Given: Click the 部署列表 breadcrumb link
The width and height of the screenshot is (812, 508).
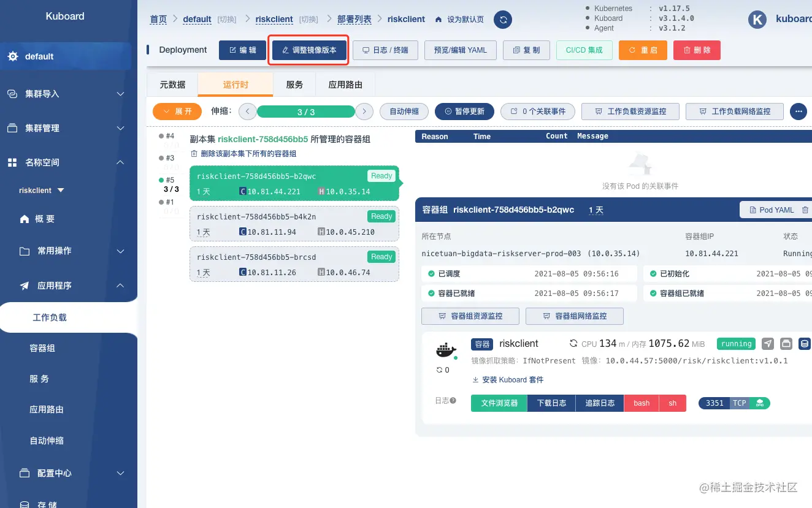Looking at the screenshot, I should pos(354,19).
